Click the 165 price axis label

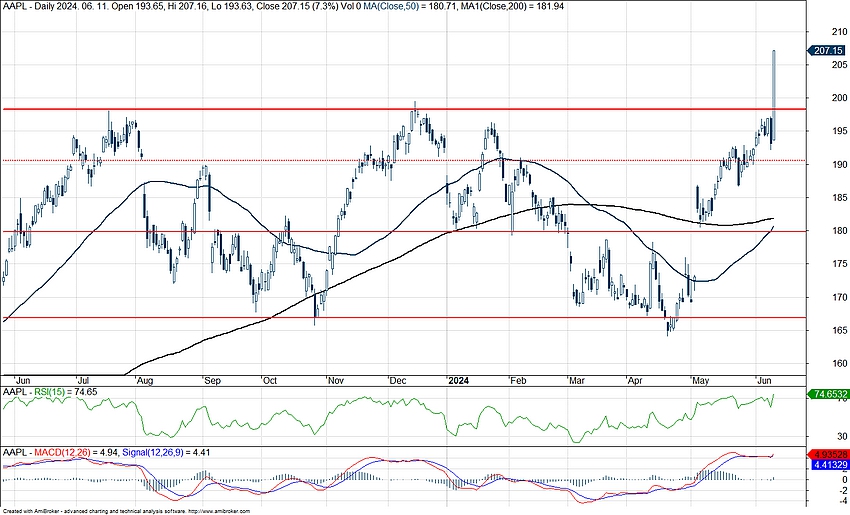click(x=840, y=331)
